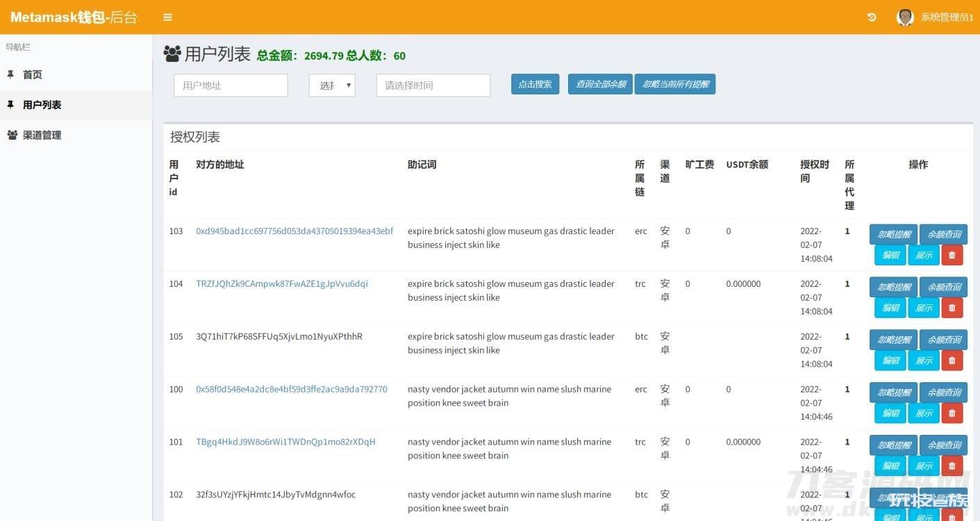
Task: Click the 查询全部余额 button
Action: 601,84
